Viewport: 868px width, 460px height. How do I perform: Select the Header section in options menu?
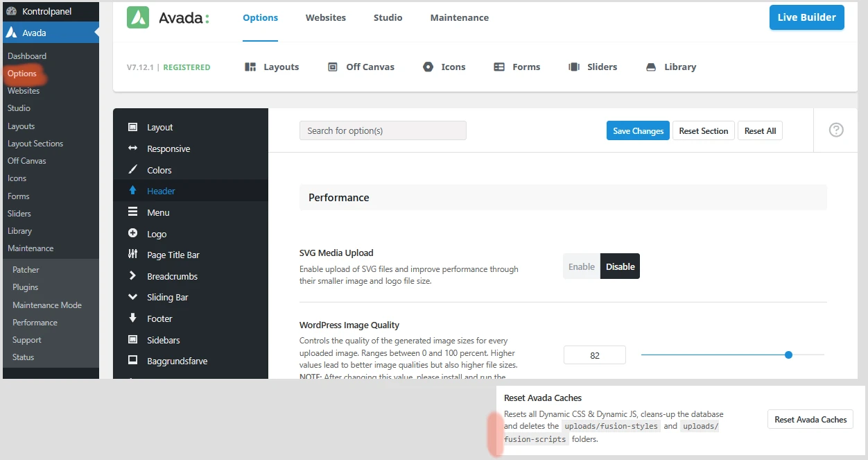point(191,191)
